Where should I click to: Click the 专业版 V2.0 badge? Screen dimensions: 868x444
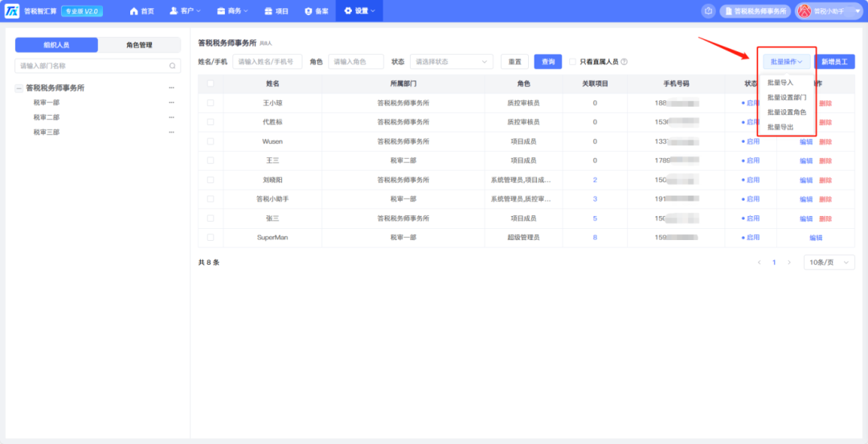tap(82, 11)
